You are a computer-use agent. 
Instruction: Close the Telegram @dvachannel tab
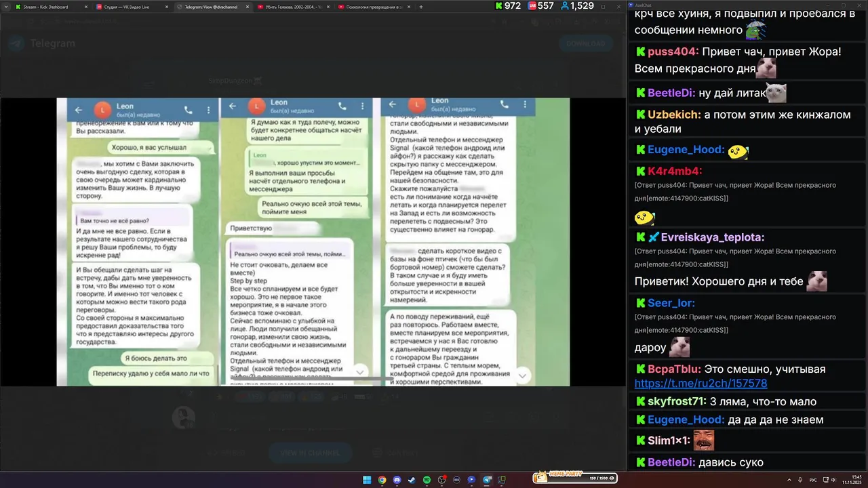[248, 7]
